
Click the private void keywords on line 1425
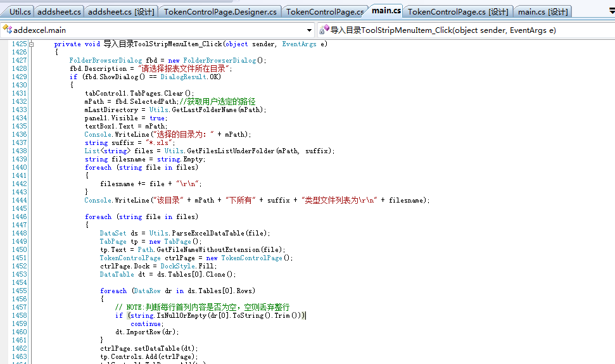77,44
